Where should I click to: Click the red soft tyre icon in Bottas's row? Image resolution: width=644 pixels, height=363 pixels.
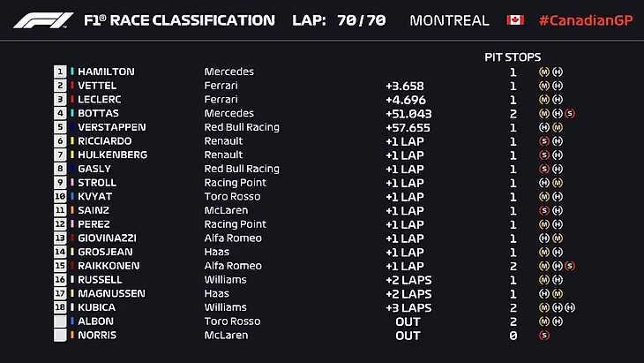pyautogui.click(x=571, y=113)
